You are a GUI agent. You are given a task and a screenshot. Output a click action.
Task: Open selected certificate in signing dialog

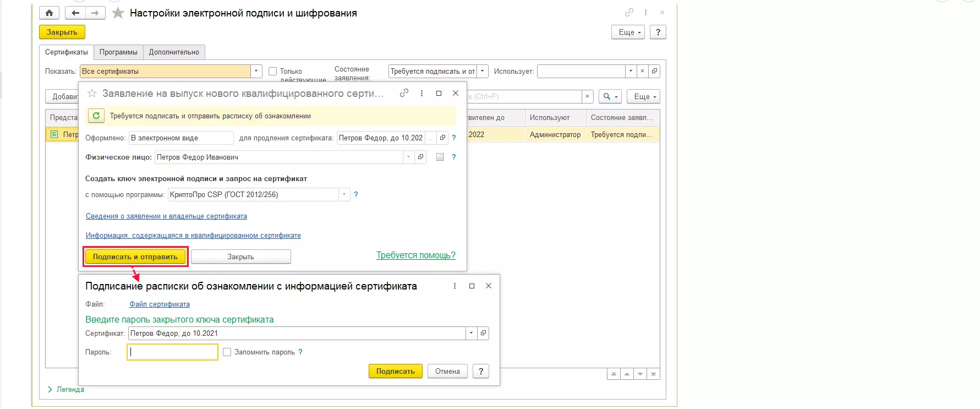(483, 333)
